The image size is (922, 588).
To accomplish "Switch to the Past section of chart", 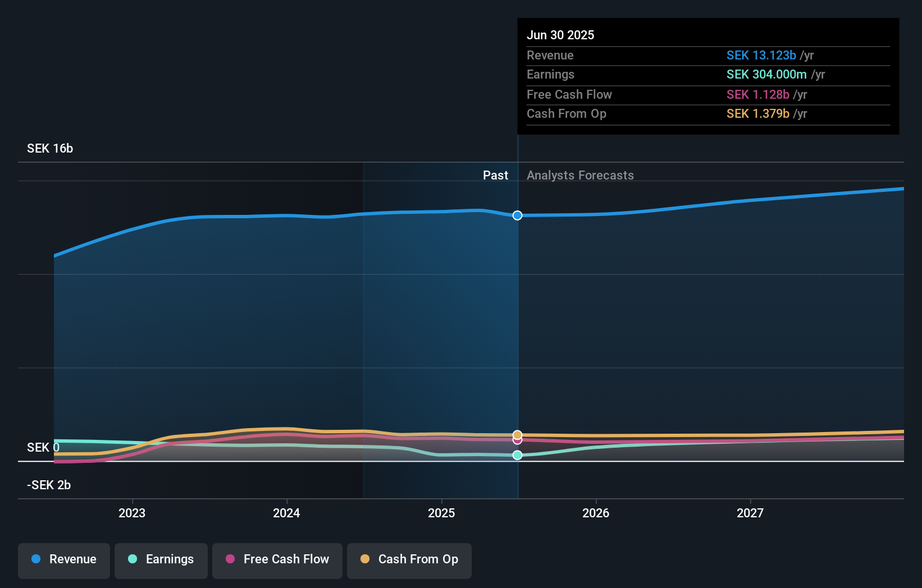I will 495,175.
